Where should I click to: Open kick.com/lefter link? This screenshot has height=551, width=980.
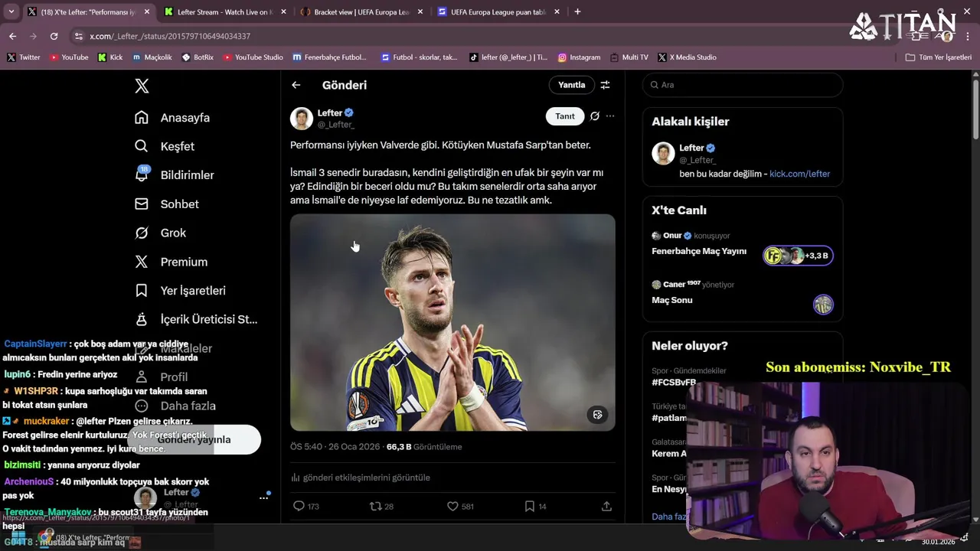coord(799,174)
